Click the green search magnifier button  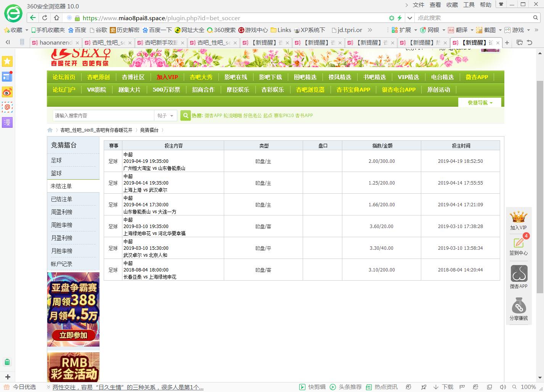[x=185, y=116]
